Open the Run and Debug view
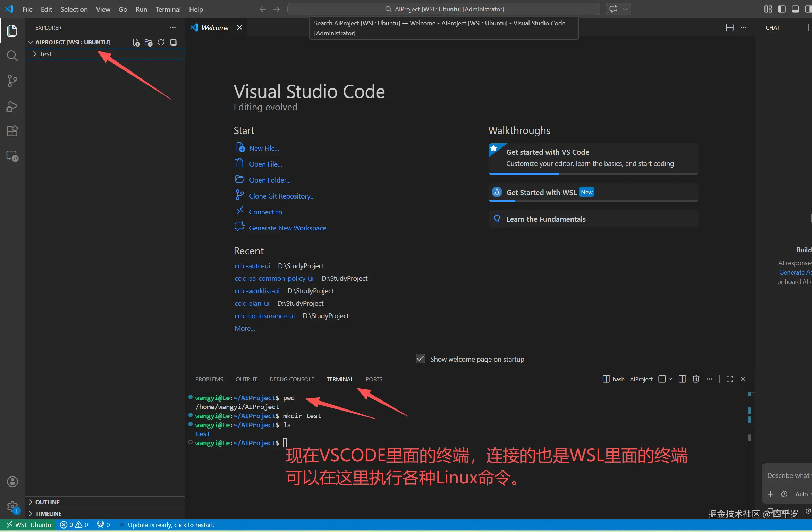812x532 pixels. pos(12,106)
